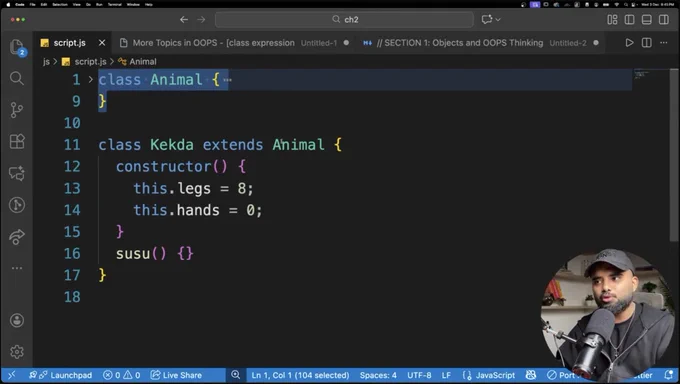Click the Copilot status bar icon

coord(531,375)
